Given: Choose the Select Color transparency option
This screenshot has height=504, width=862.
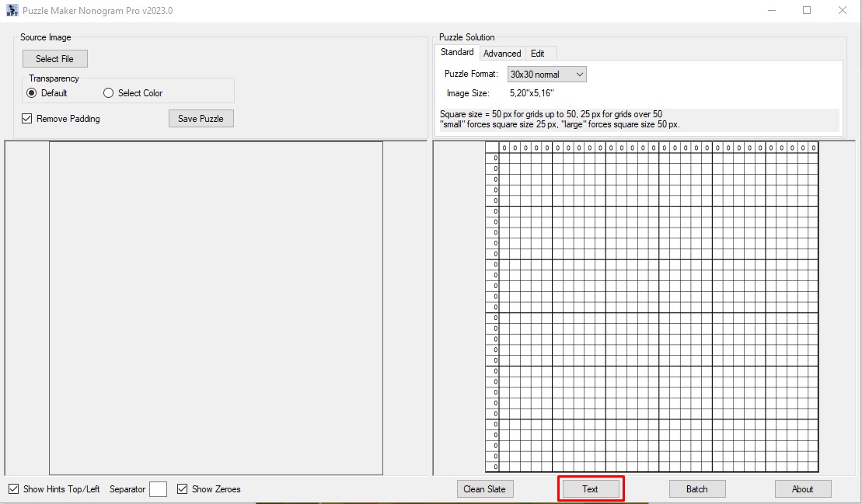Looking at the screenshot, I should coord(109,93).
